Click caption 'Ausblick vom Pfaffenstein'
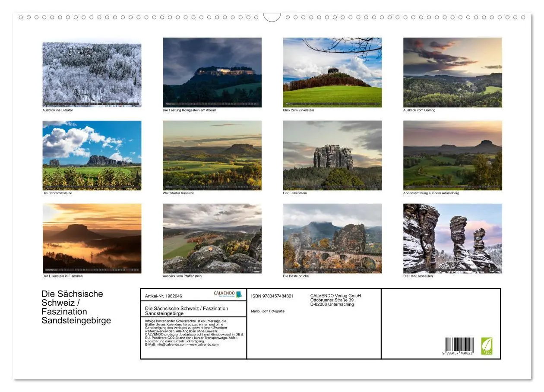Viewport: 544px width, 392px height. click(182, 276)
